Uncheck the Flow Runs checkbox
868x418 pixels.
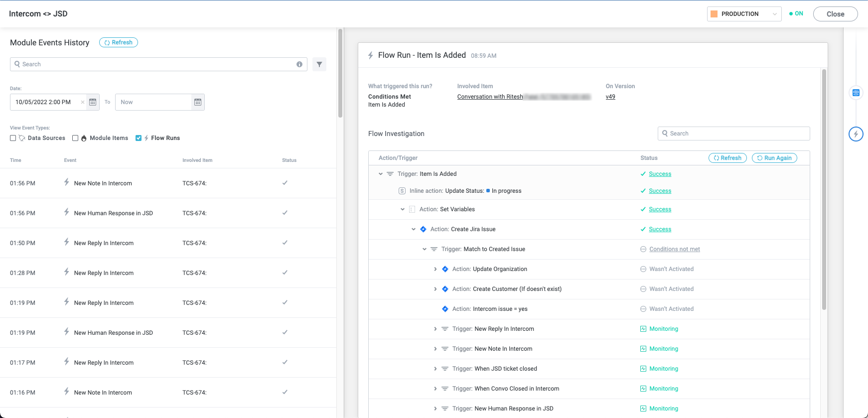[x=139, y=138]
